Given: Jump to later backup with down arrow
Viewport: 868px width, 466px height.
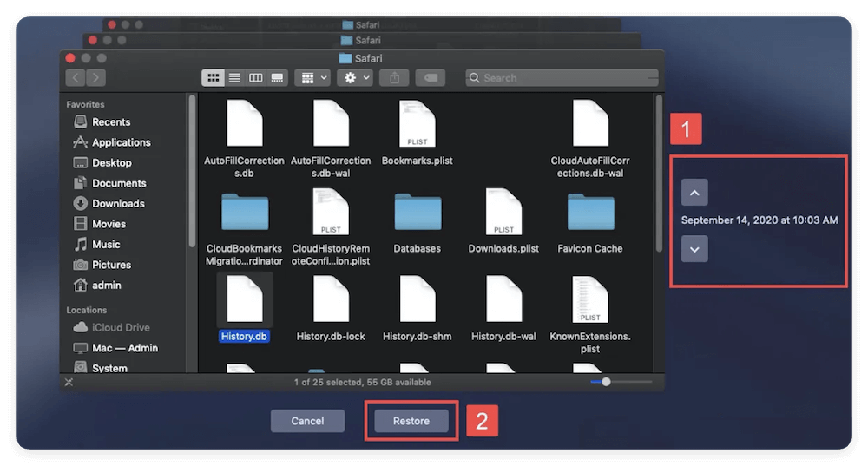Looking at the screenshot, I should 694,249.
